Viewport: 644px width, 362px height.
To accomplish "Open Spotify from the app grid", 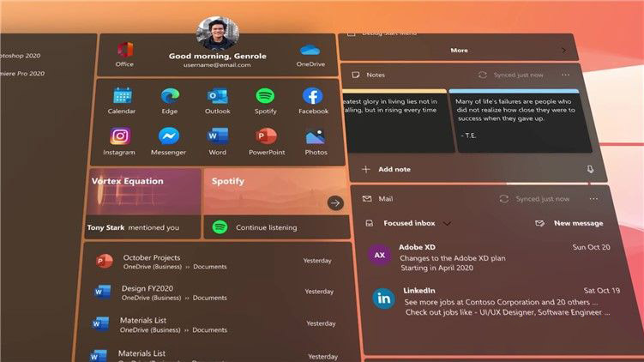I will tap(265, 96).
